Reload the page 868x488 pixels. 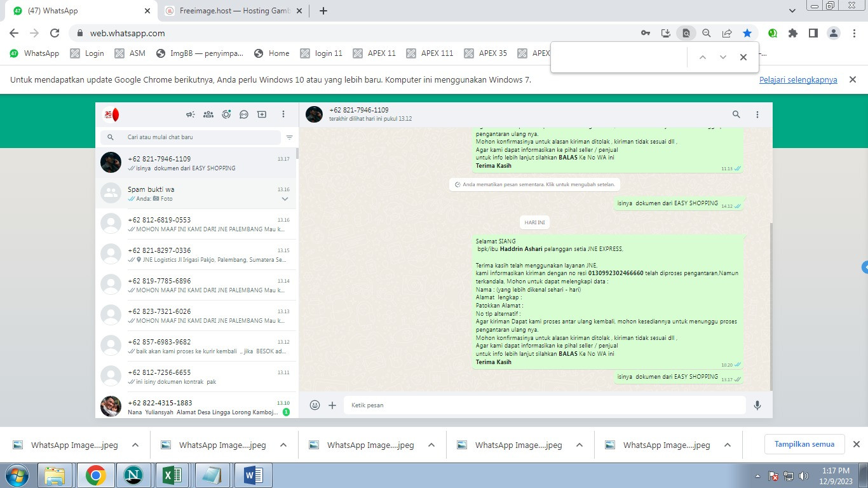[x=55, y=33]
